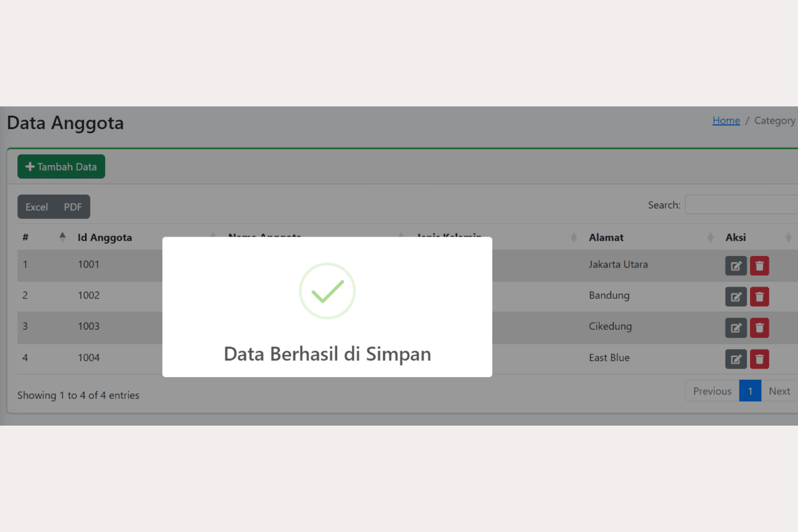This screenshot has height=532, width=798.
Task: Go to the Previous page
Action: pos(712,391)
